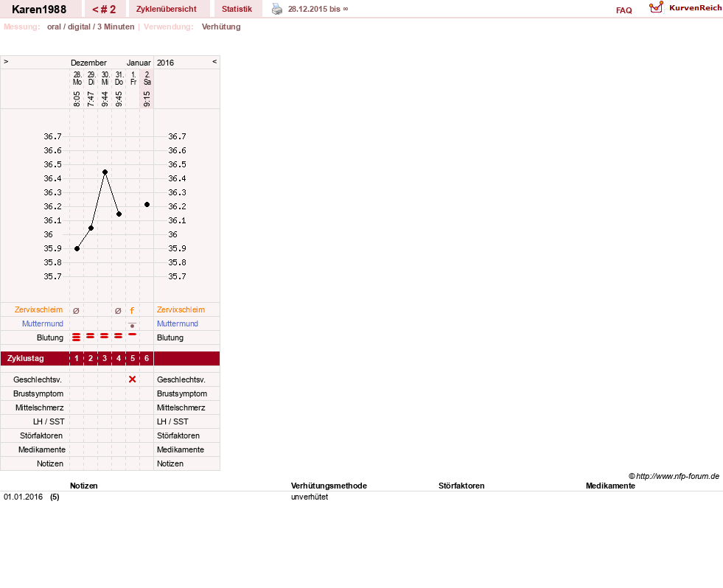Image resolution: width=723 pixels, height=588 pixels.
Task: Click right Muttermund row label
Action: pos(178,323)
